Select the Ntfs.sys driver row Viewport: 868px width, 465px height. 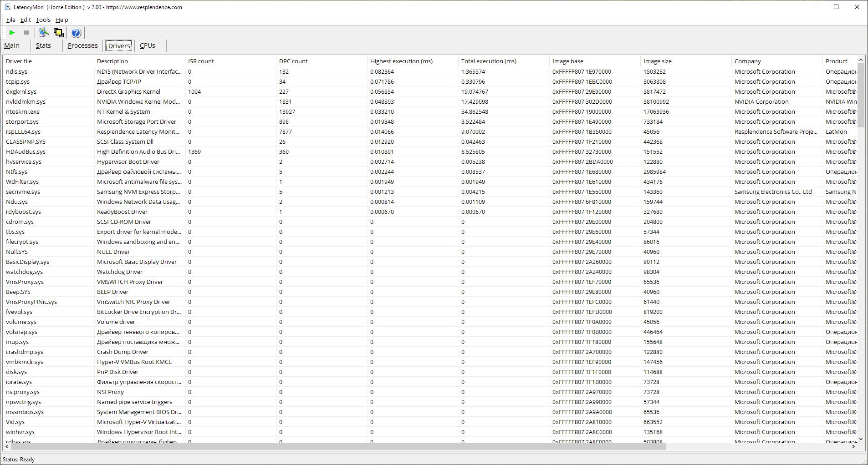click(430, 172)
